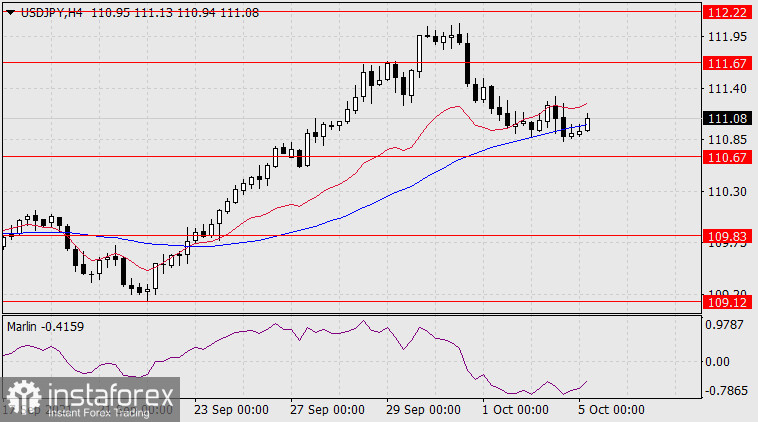This screenshot has height=422, width=758.
Task: Click the 23 Sep 00:00 date label
Action: [x=231, y=409]
